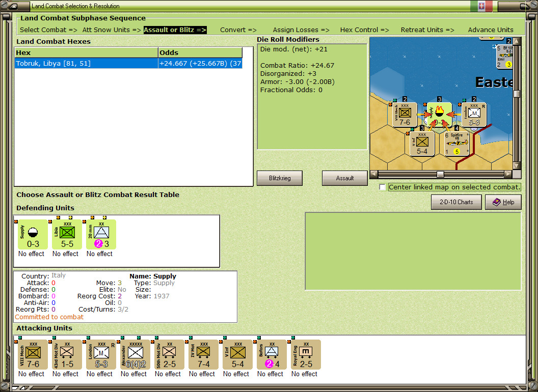Image resolution: width=538 pixels, height=392 pixels.
Task: Select the 50th Mot Div 2-5 attacker
Action: pos(169,355)
